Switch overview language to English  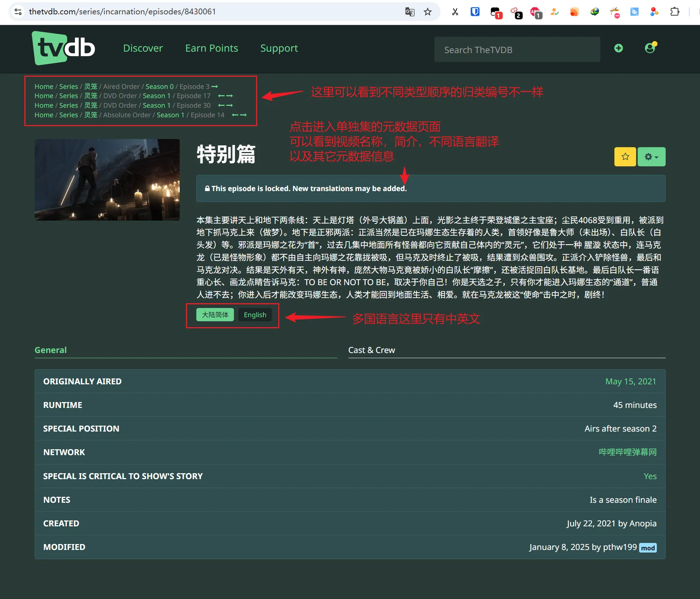click(255, 315)
